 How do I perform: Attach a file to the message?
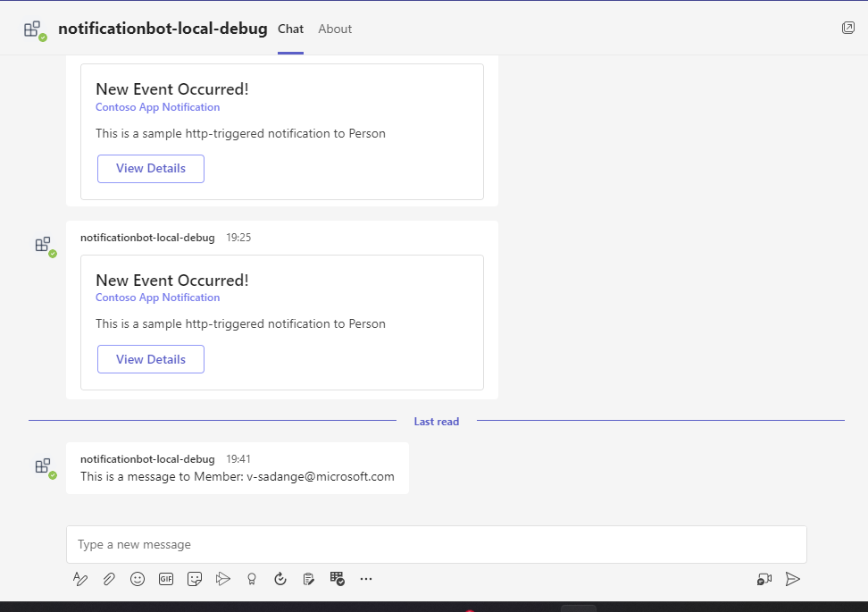click(109, 578)
